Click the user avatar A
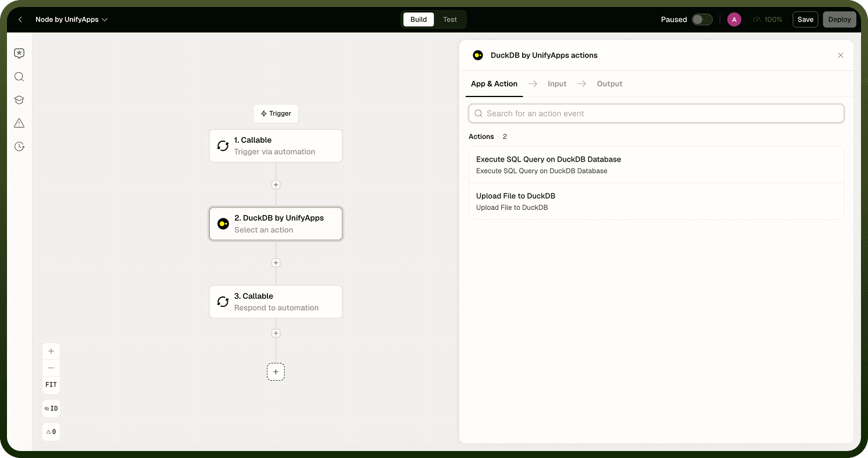 (734, 19)
